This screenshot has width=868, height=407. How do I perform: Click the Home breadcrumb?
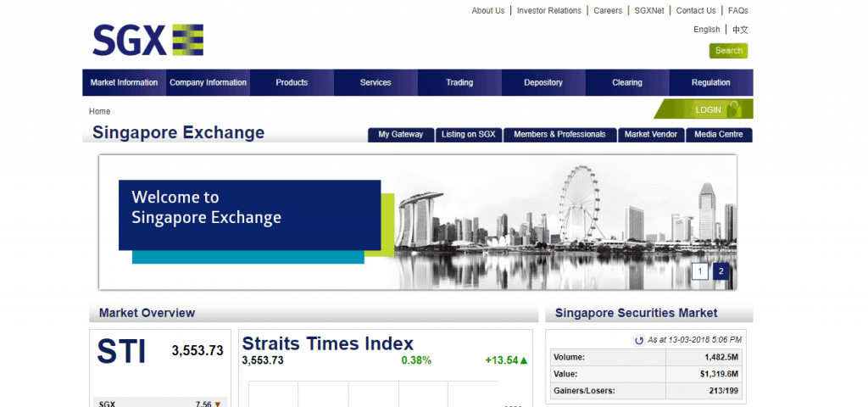pyautogui.click(x=100, y=111)
